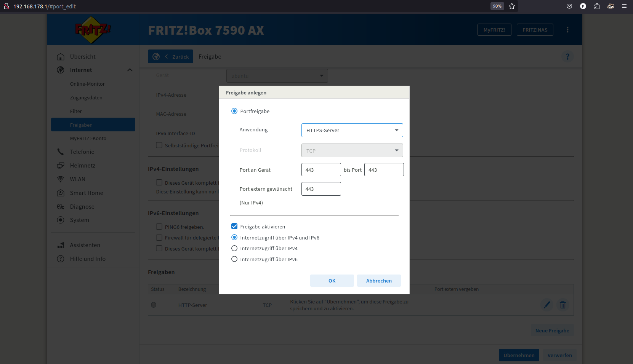Click the Port an Gerät input field
This screenshot has height=364, width=633.
tap(321, 170)
